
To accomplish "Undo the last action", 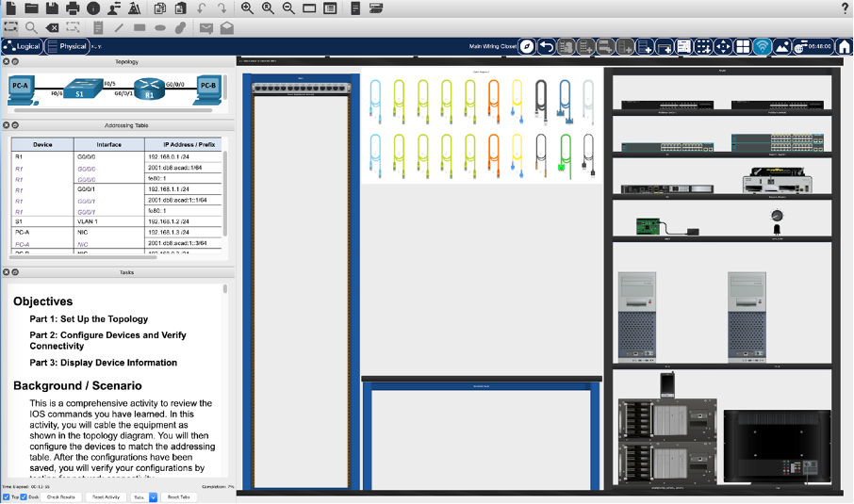I will coord(202,8).
